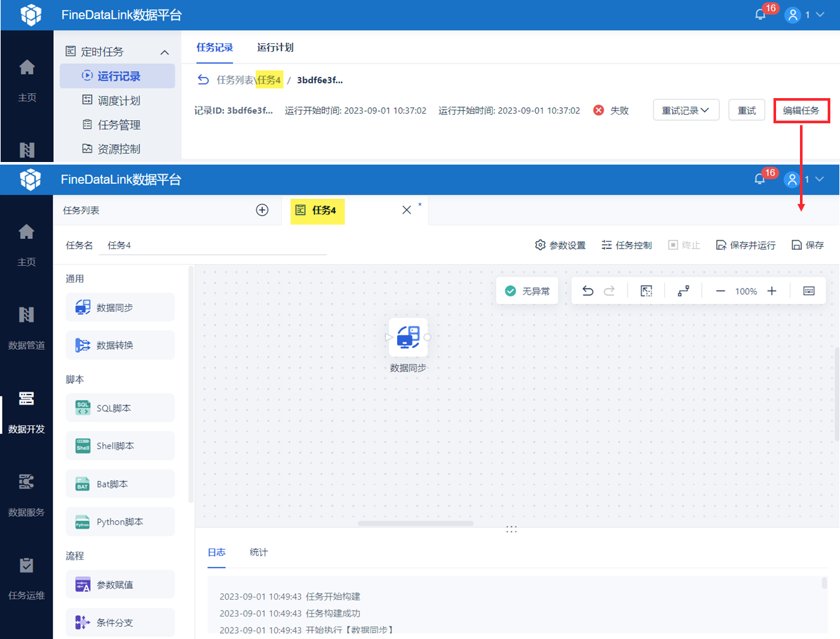Click the undo arrow on canvas toolbar
This screenshot has height=639, width=840.
588,291
